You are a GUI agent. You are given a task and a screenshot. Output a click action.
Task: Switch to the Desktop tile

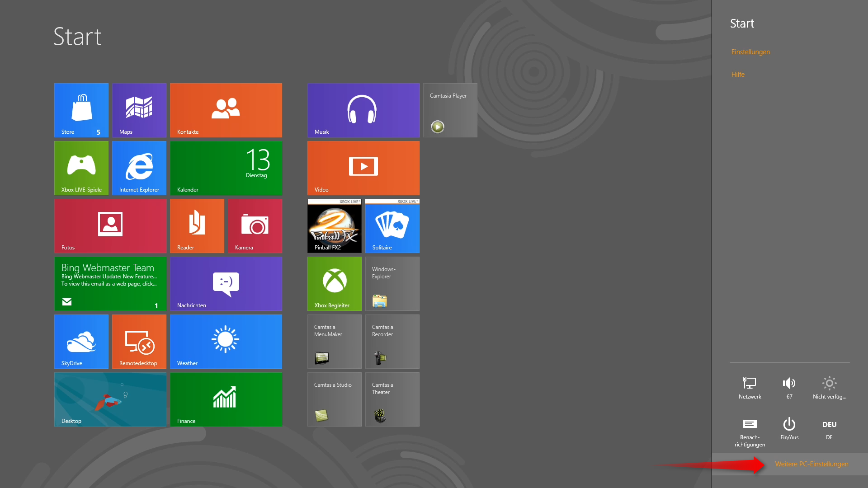tap(110, 399)
